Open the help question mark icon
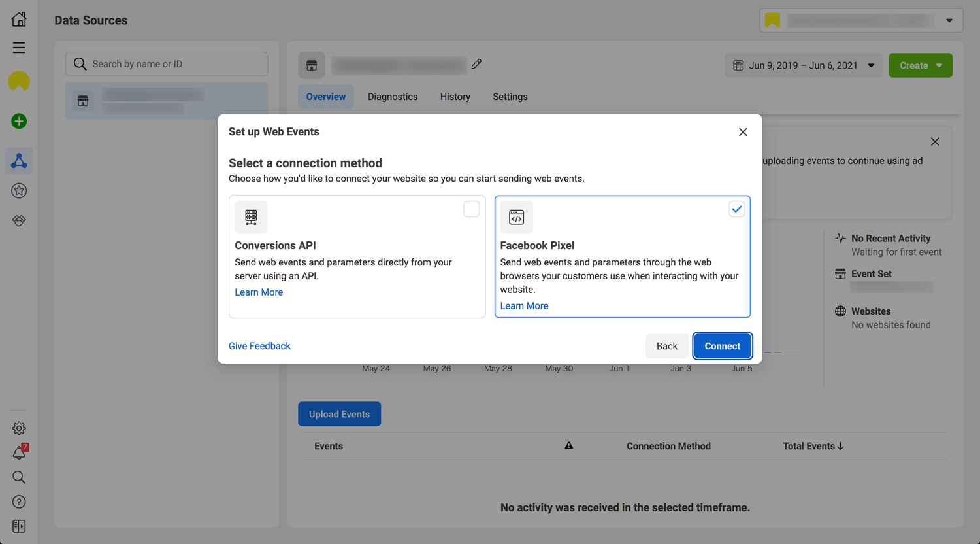980x544 pixels. coord(19,502)
